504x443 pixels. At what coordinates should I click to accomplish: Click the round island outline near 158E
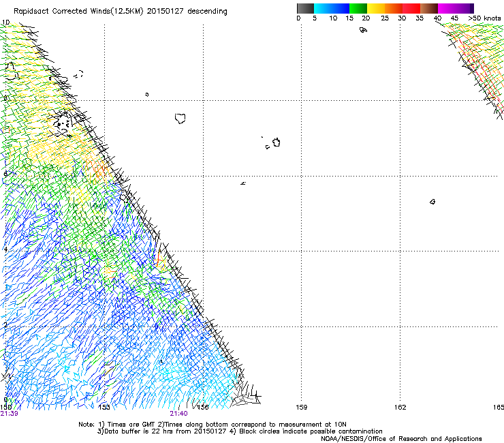(277, 142)
